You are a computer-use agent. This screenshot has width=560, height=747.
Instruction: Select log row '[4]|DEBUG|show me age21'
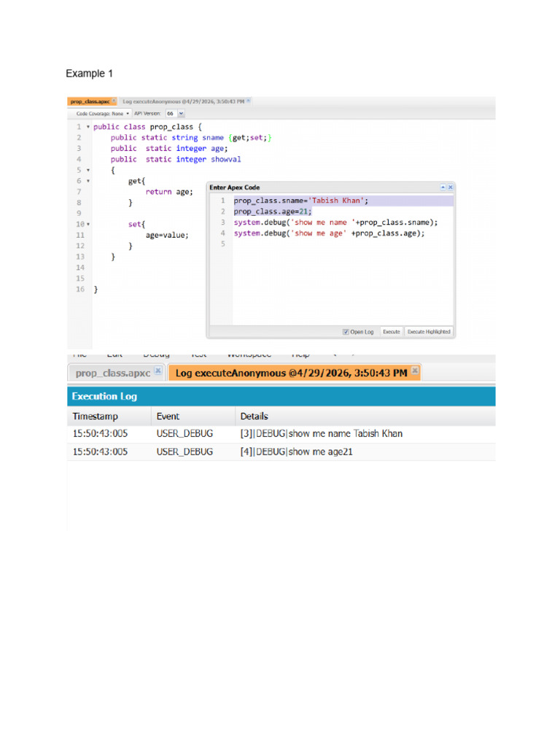281,452
